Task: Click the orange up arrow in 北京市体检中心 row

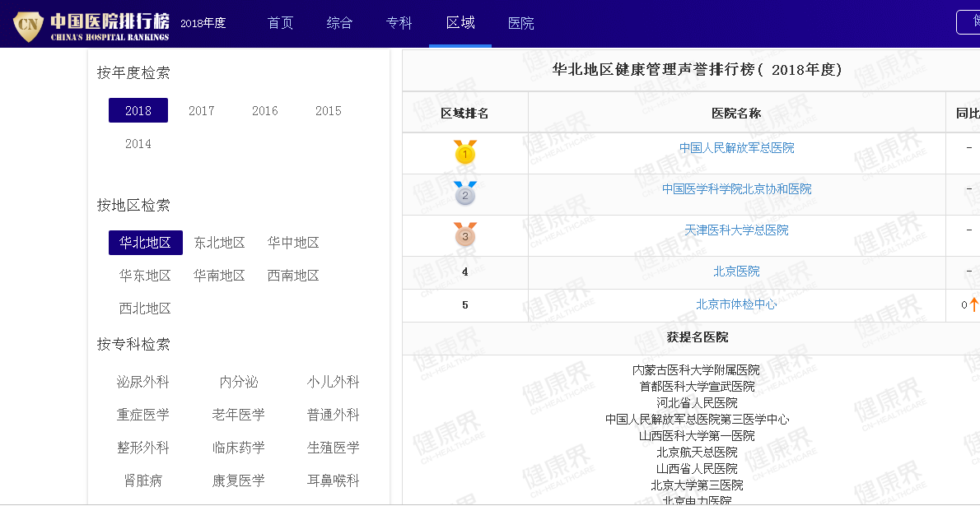Action: pos(973,305)
